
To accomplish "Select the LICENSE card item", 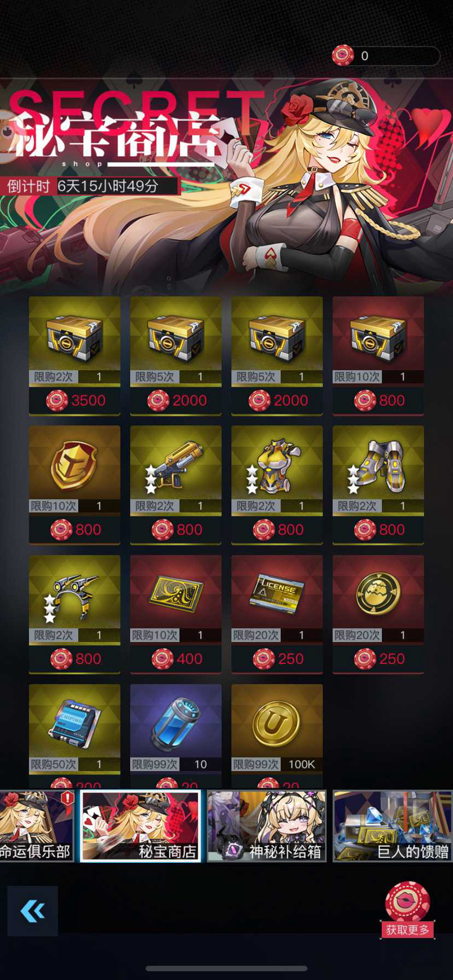I will point(277,614).
